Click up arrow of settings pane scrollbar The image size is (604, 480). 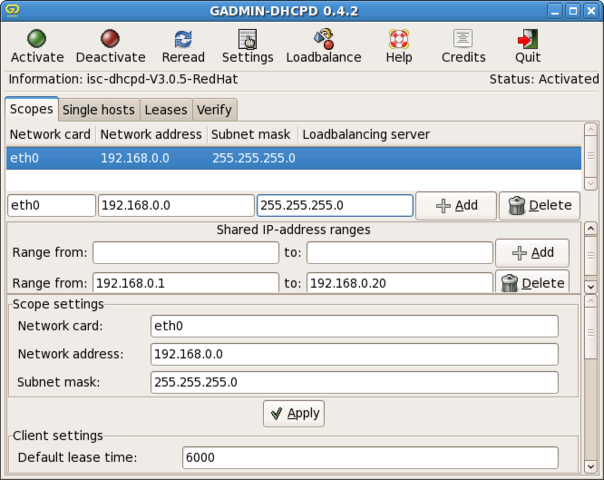[591, 301]
